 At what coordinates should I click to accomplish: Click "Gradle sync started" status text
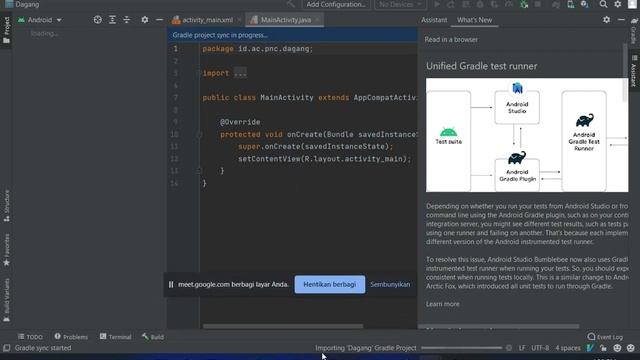tap(43, 348)
